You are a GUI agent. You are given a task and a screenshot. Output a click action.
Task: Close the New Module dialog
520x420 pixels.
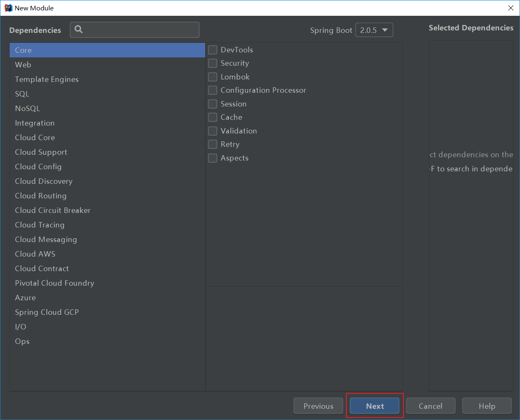coord(511,8)
